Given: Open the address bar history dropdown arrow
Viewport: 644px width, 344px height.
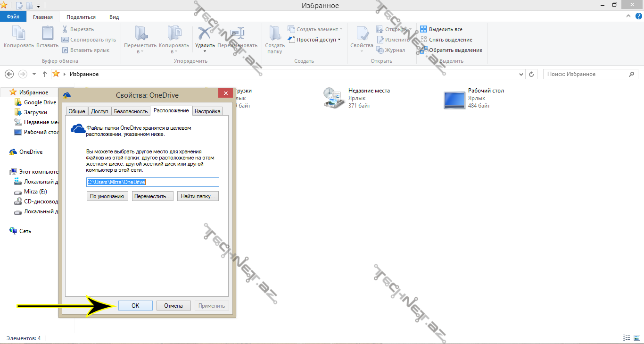Looking at the screenshot, I should click(521, 74).
